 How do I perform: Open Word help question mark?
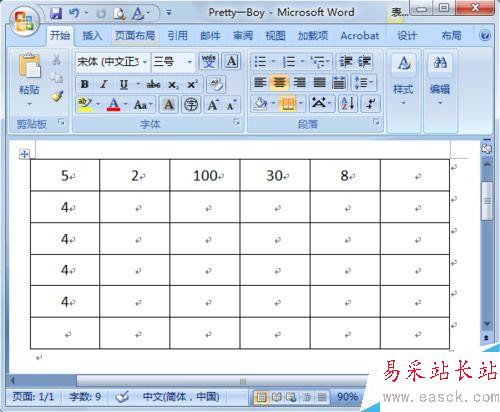485,35
